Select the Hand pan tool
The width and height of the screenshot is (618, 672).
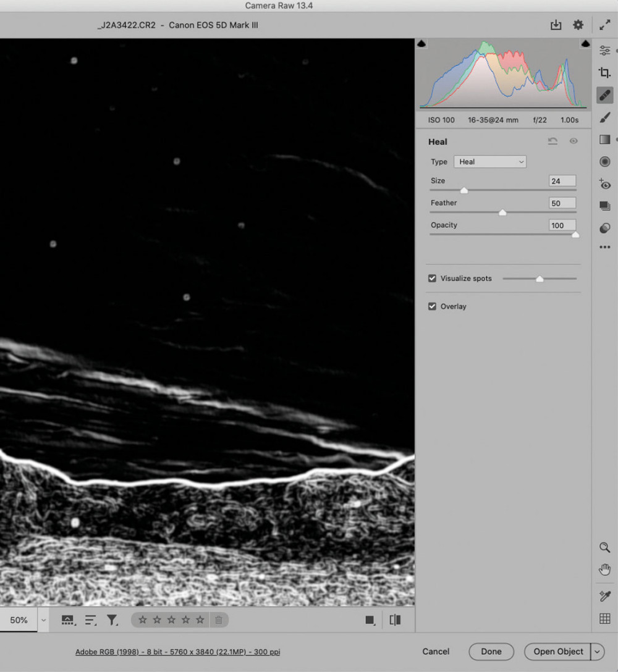(604, 569)
